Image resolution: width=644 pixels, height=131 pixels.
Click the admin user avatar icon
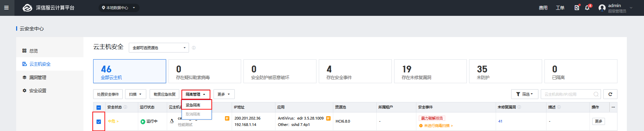(x=602, y=8)
